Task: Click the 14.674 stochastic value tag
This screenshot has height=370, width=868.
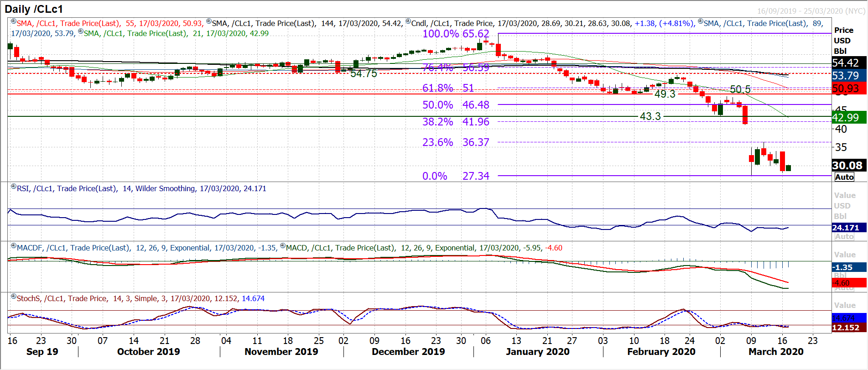Action: click(x=849, y=318)
